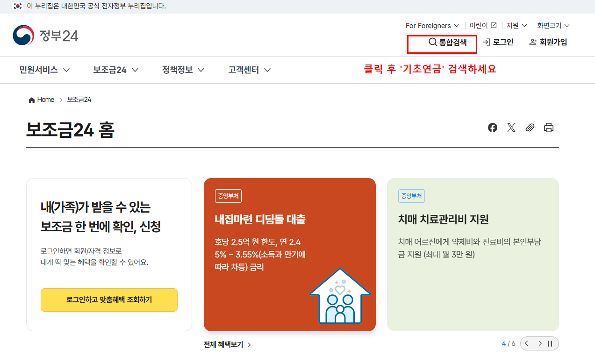Expand the 지원 dropdown
The width and height of the screenshot is (595, 364).
click(x=517, y=26)
